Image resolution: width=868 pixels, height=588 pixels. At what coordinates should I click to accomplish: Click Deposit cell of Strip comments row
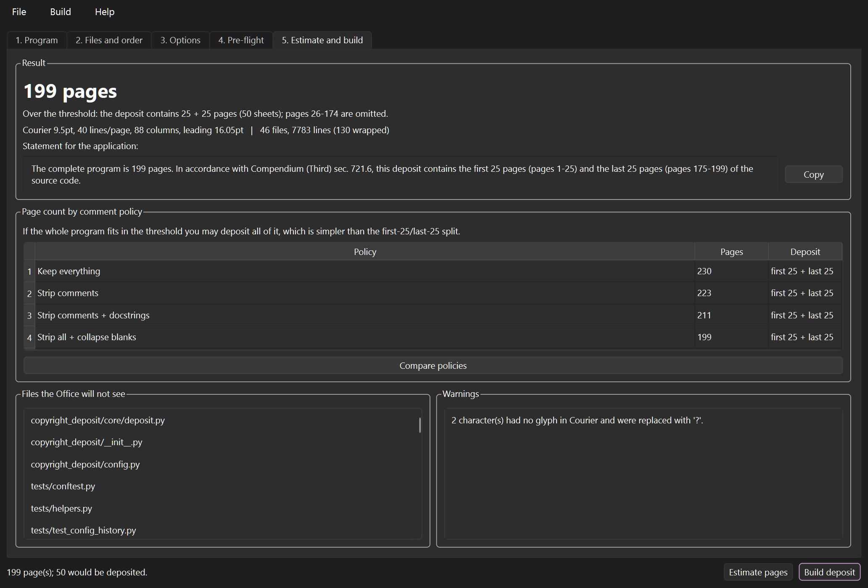tap(805, 293)
